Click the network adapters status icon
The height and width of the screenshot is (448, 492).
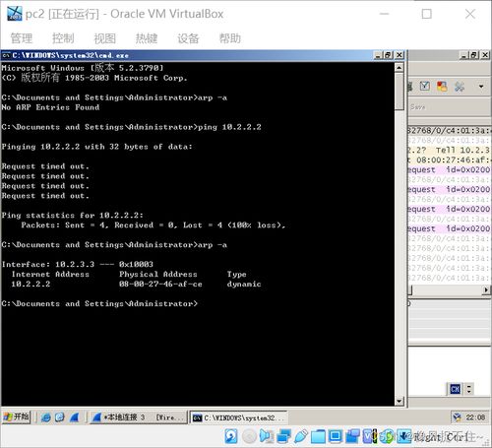click(283, 436)
